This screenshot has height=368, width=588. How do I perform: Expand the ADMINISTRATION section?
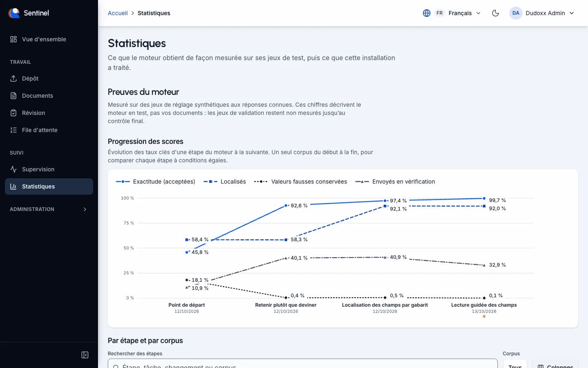click(49, 209)
